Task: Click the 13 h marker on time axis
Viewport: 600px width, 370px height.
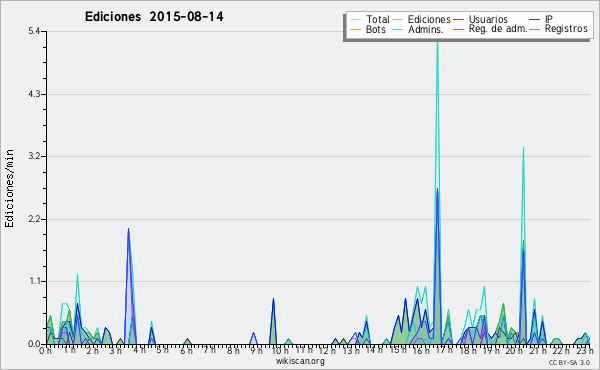Action: tap(351, 350)
